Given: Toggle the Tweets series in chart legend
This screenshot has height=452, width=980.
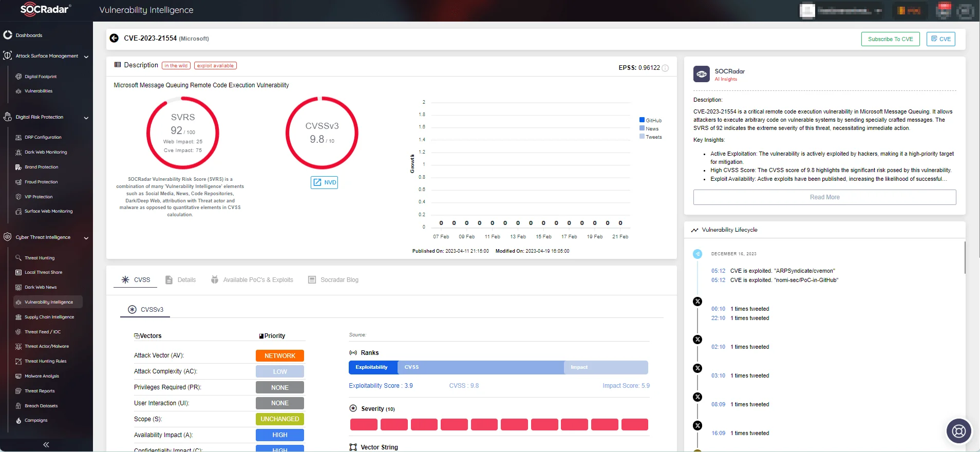Looking at the screenshot, I should pyautogui.click(x=651, y=137).
